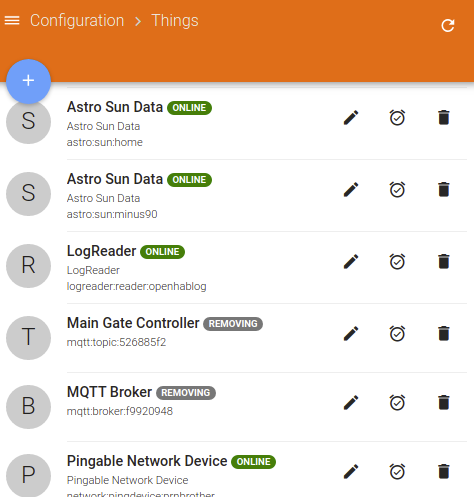This screenshot has height=497, width=474.
Task: Edit LogReader thing with pencil icon
Action: [x=351, y=262]
